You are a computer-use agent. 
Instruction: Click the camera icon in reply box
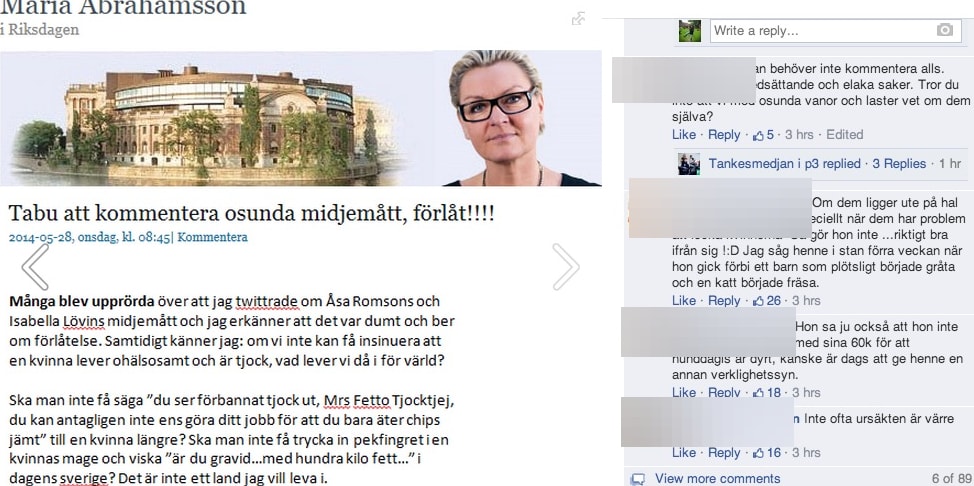click(x=944, y=30)
